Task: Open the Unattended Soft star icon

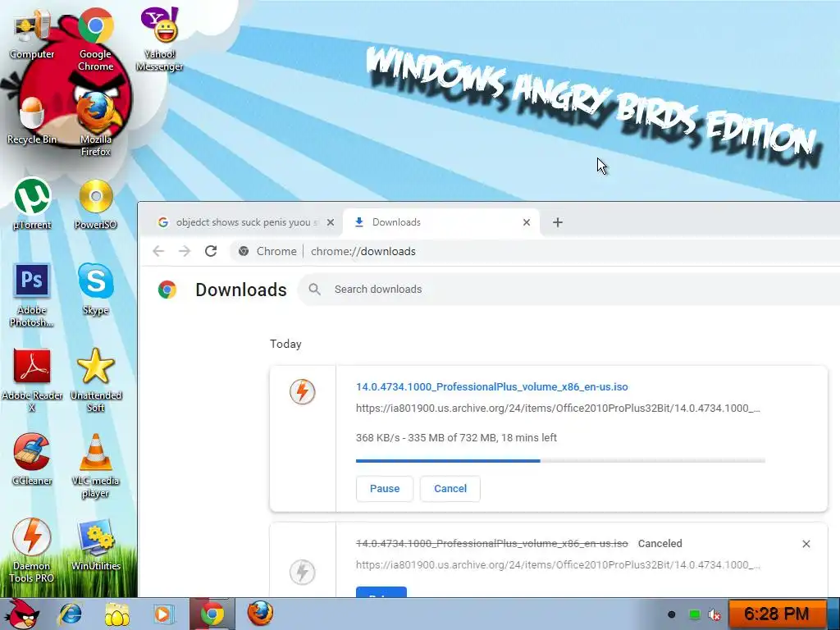Action: (95, 381)
